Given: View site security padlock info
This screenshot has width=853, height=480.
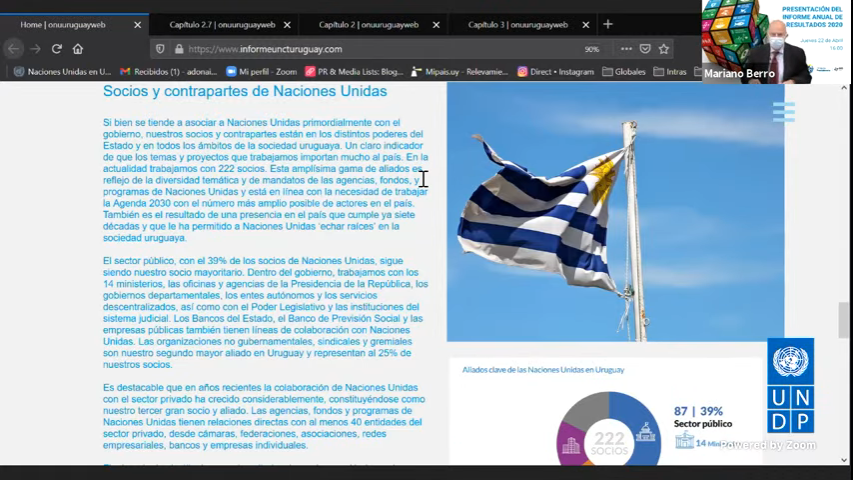Looking at the screenshot, I should tap(179, 49).
